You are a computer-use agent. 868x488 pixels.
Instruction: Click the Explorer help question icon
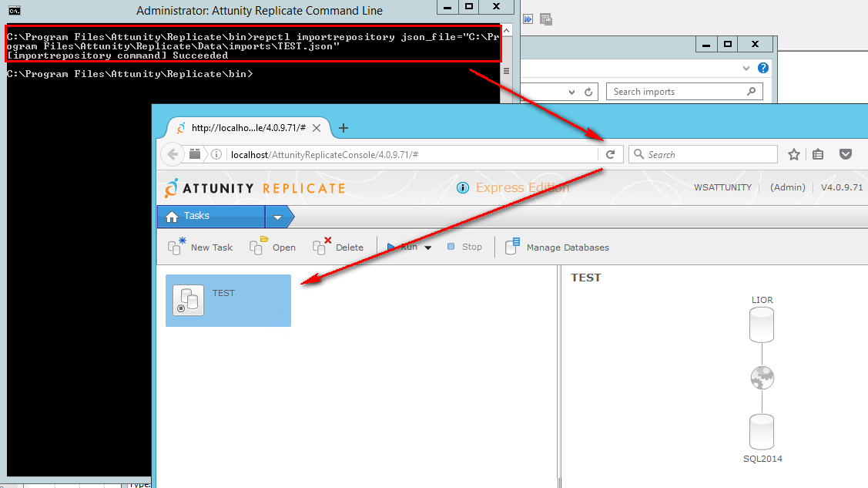[763, 68]
